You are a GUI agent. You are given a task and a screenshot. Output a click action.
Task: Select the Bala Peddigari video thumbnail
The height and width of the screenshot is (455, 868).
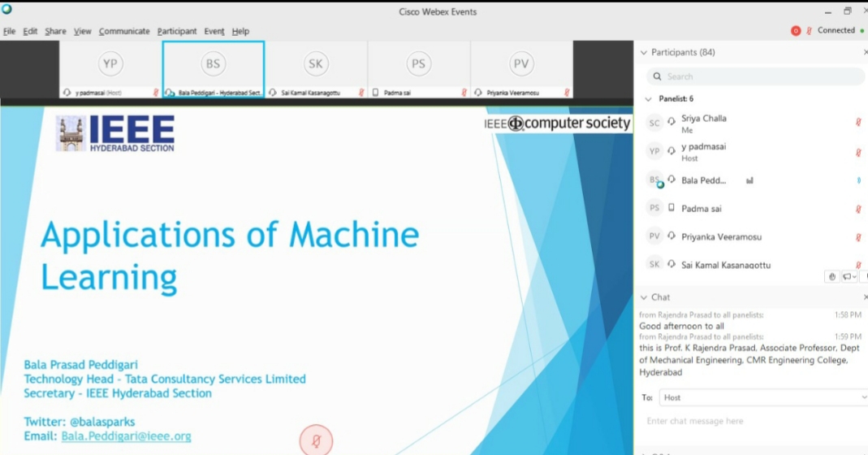(x=214, y=69)
